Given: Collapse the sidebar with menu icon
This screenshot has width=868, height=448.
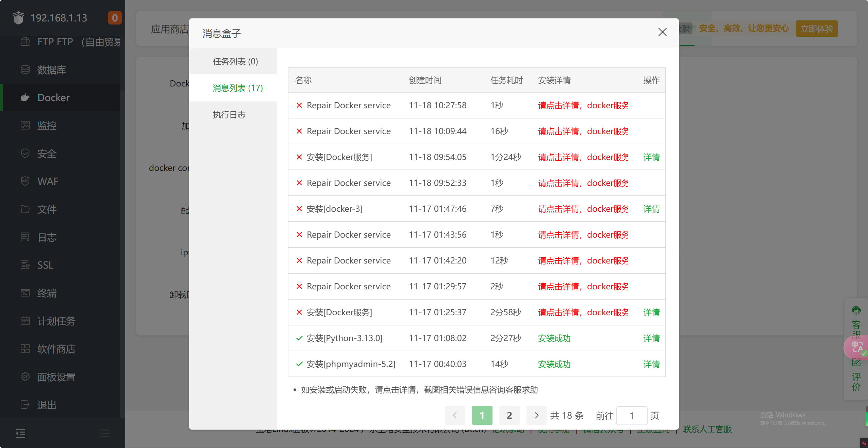Looking at the screenshot, I should (20, 433).
